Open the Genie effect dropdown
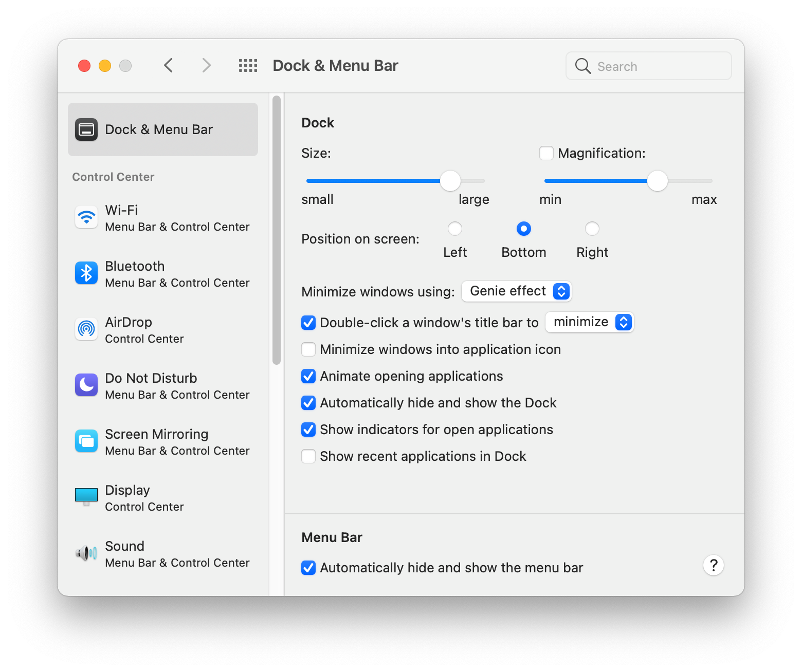Screen dimensions: 802x672 pos(517,291)
